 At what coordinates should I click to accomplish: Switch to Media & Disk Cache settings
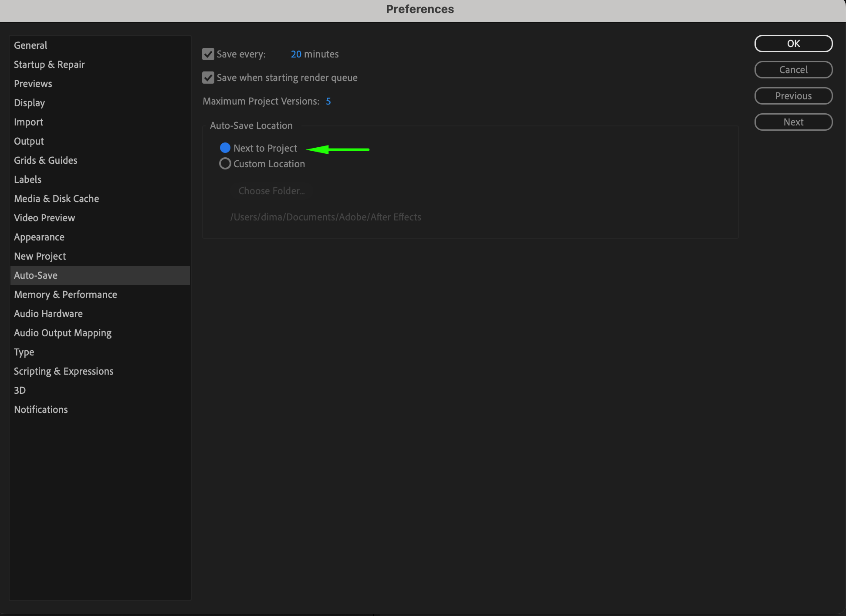57,199
